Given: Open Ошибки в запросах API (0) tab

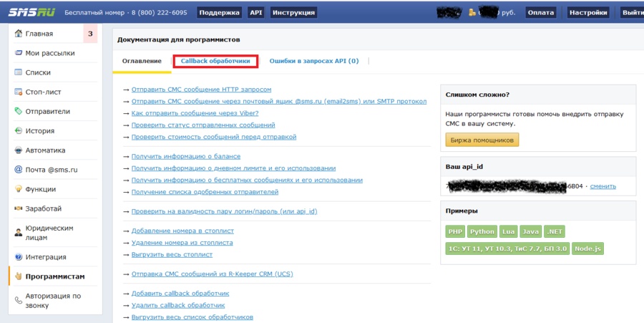Looking at the screenshot, I should [x=314, y=61].
